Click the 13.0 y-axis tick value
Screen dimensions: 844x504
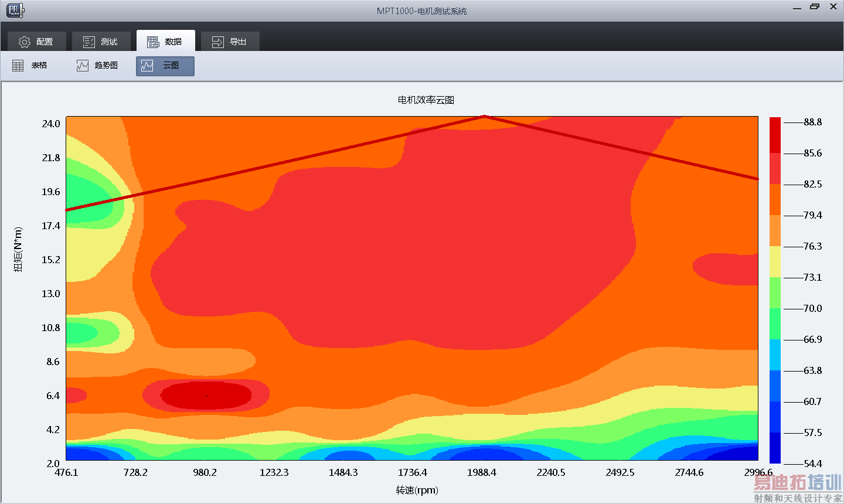(51, 294)
